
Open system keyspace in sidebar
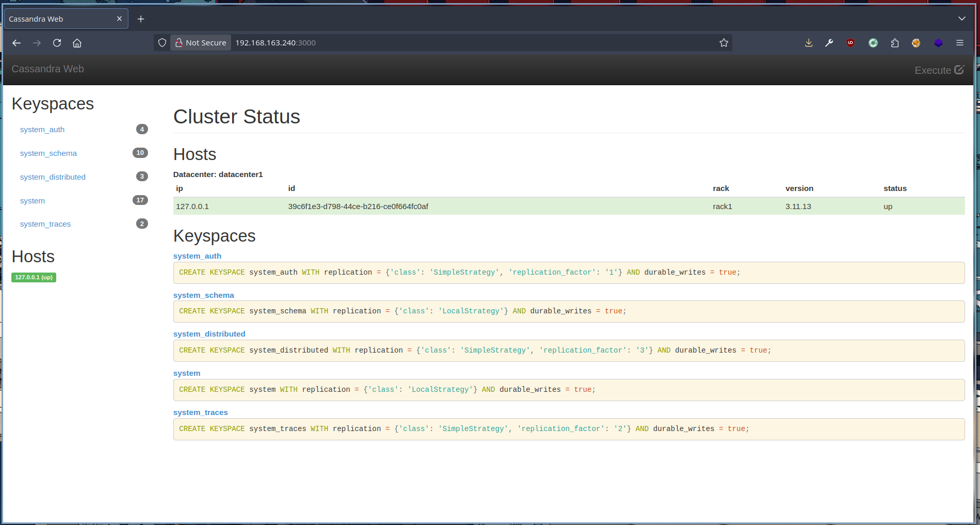coord(32,201)
